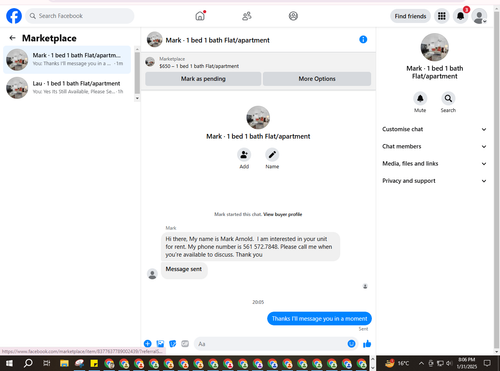The image size is (500, 371).
Task: Open emoji picker in message box
Action: pos(351,344)
